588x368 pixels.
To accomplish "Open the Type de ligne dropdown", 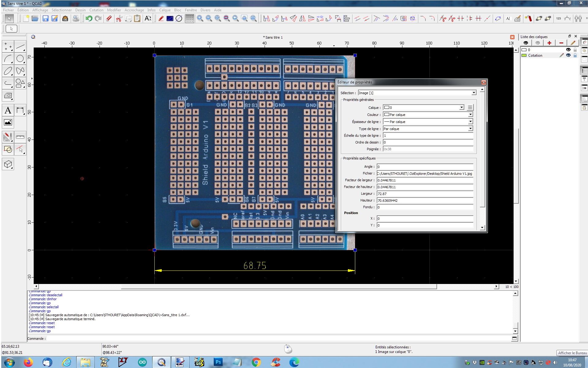I will click(x=428, y=128).
